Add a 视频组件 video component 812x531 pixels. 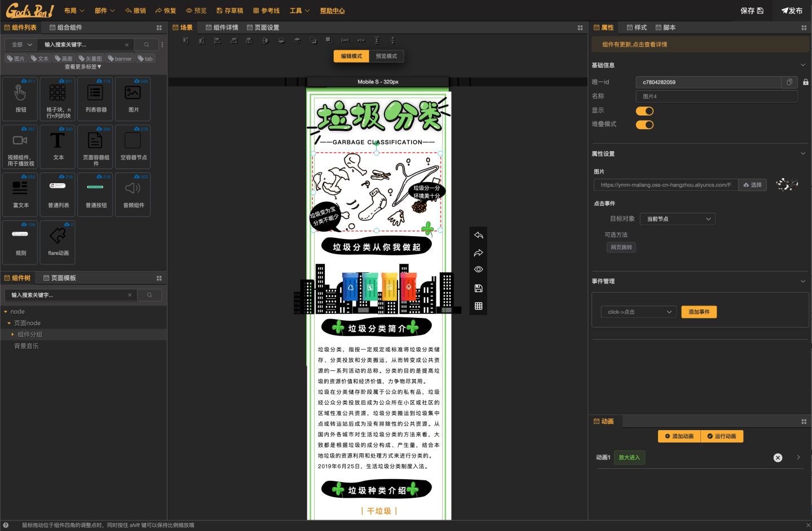coord(20,147)
